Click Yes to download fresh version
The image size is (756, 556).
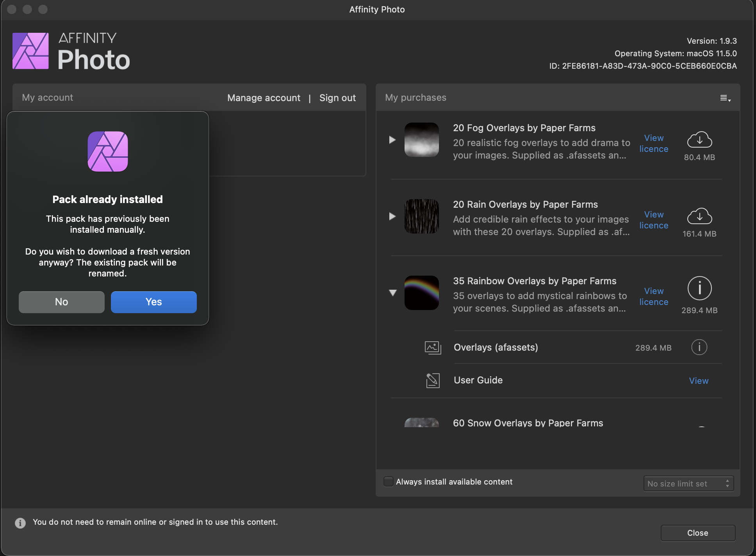154,302
